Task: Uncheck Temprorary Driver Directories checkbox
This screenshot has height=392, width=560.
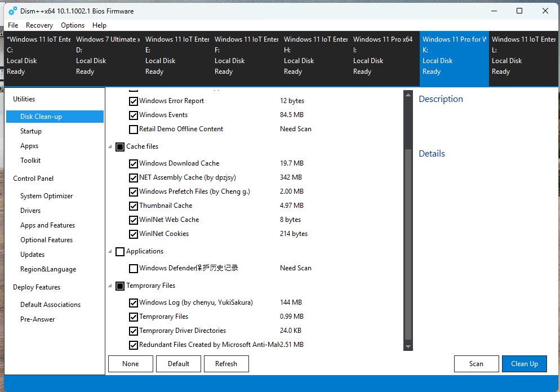Action: point(134,331)
